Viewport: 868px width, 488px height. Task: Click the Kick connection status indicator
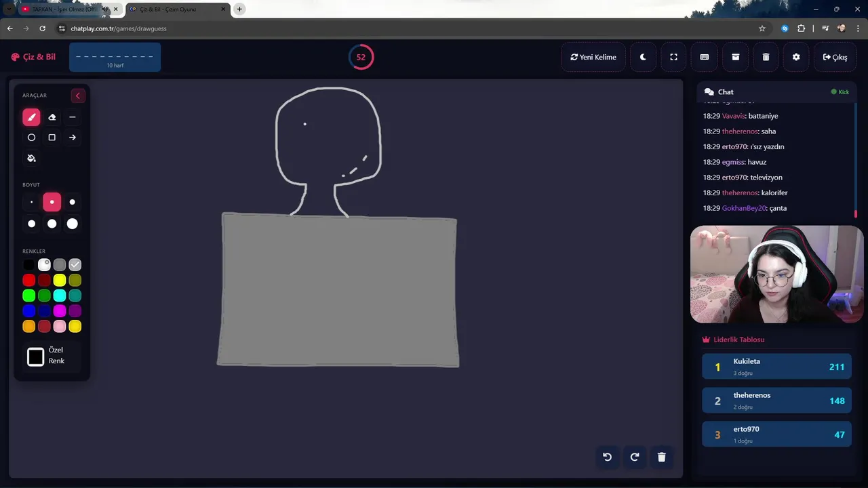[x=840, y=91]
